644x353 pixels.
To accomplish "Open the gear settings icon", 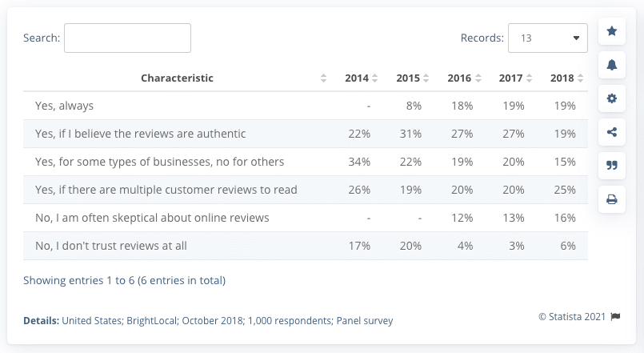I will [x=612, y=98].
